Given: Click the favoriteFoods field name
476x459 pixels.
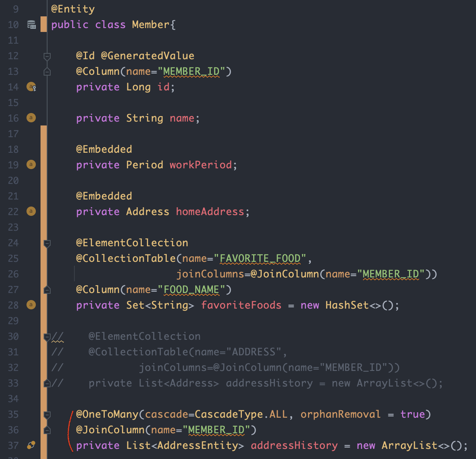Looking at the screenshot, I should pos(241,305).
